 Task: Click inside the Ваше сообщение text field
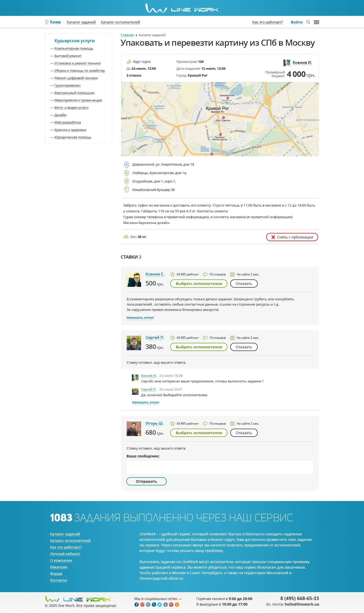coord(220,467)
